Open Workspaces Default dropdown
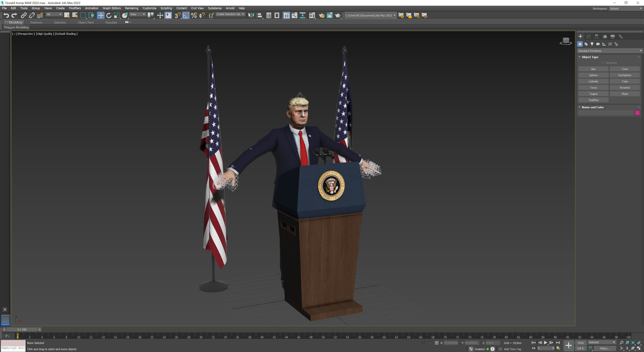 pyautogui.click(x=626, y=9)
